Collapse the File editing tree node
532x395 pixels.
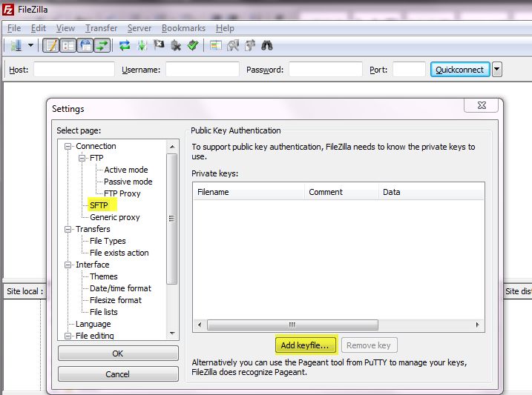[68, 336]
